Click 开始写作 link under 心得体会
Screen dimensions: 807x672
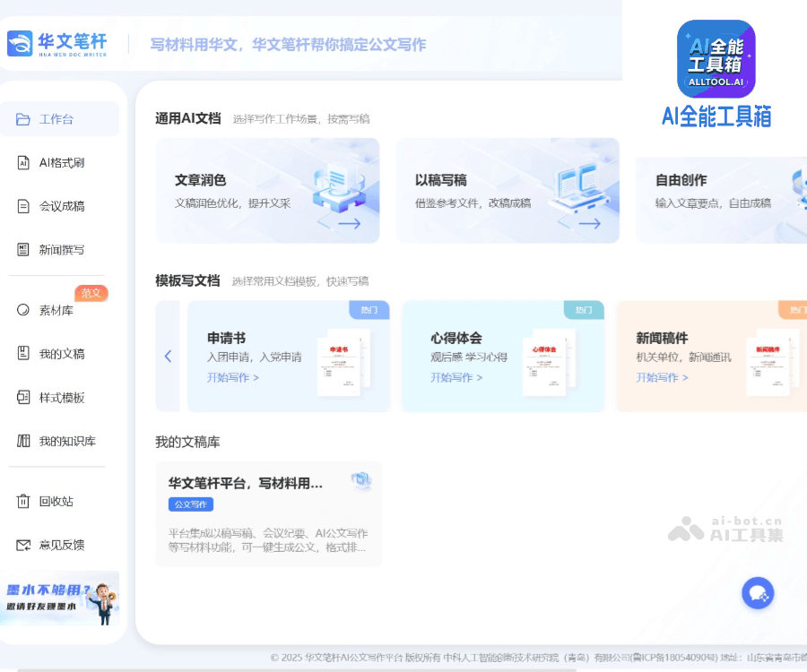pos(456,377)
